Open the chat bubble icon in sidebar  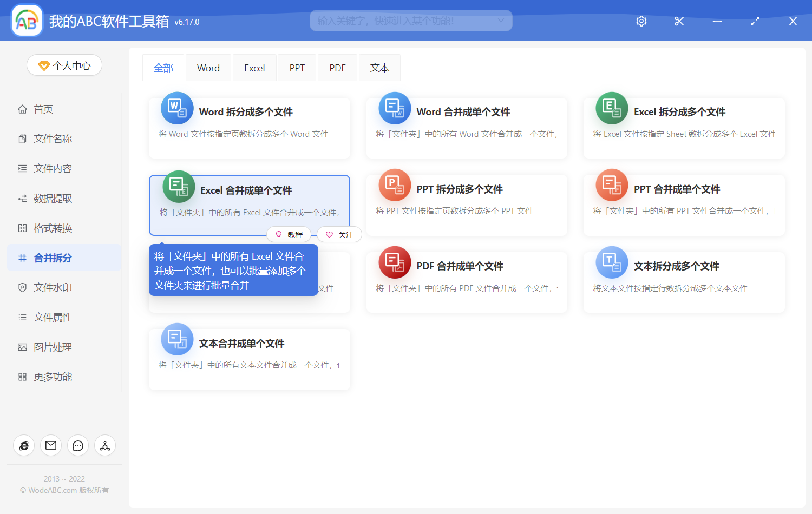click(78, 446)
